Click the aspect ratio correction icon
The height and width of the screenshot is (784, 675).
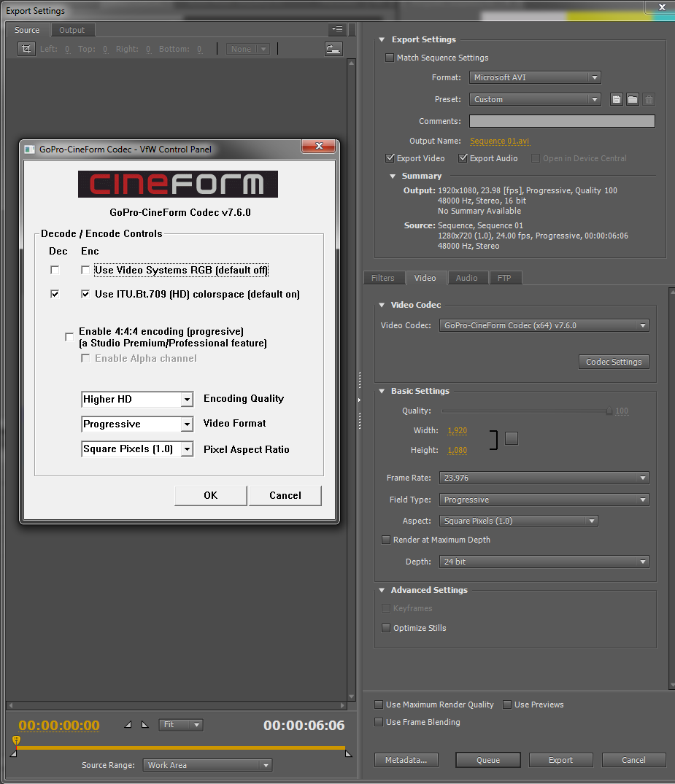coord(333,49)
